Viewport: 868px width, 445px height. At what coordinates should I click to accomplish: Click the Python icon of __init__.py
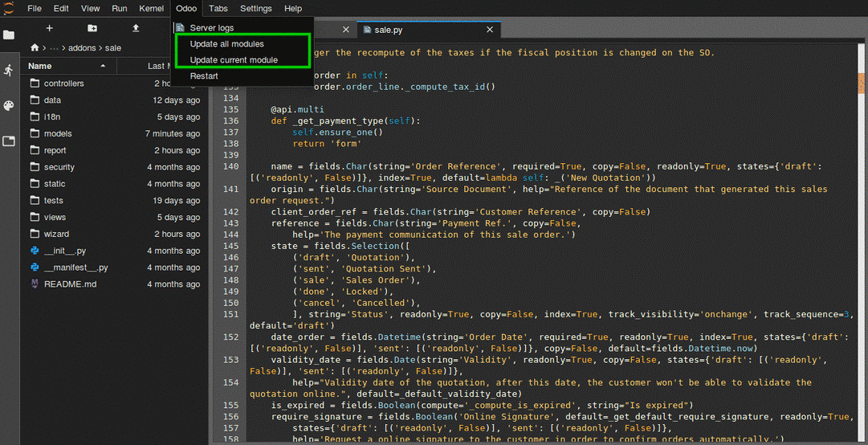35,251
